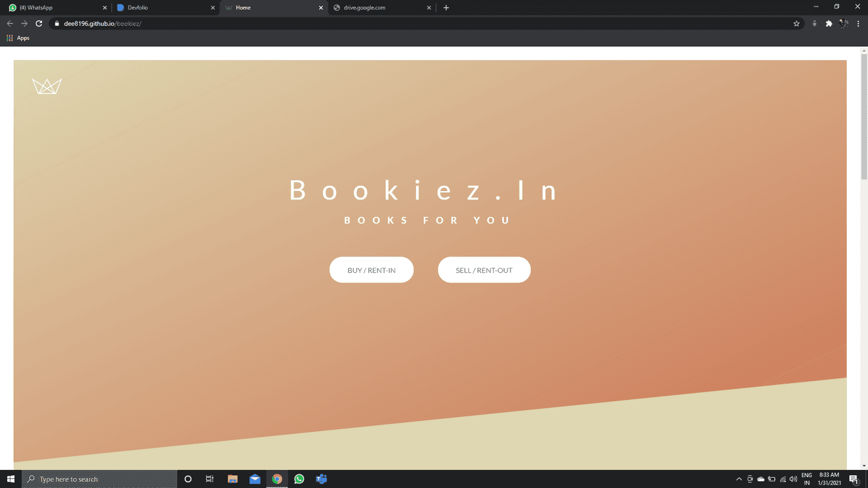Open the Extensions puzzle menu
This screenshot has height=488, width=868.
click(829, 23)
